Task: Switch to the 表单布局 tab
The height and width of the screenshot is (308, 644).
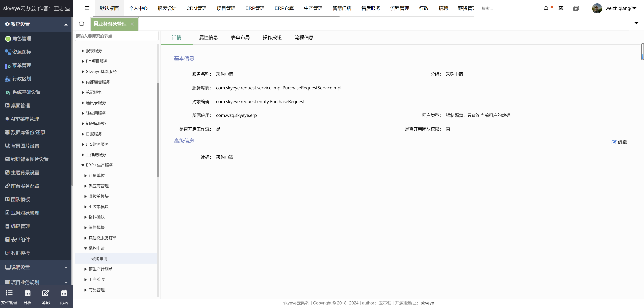Action: (x=240, y=37)
